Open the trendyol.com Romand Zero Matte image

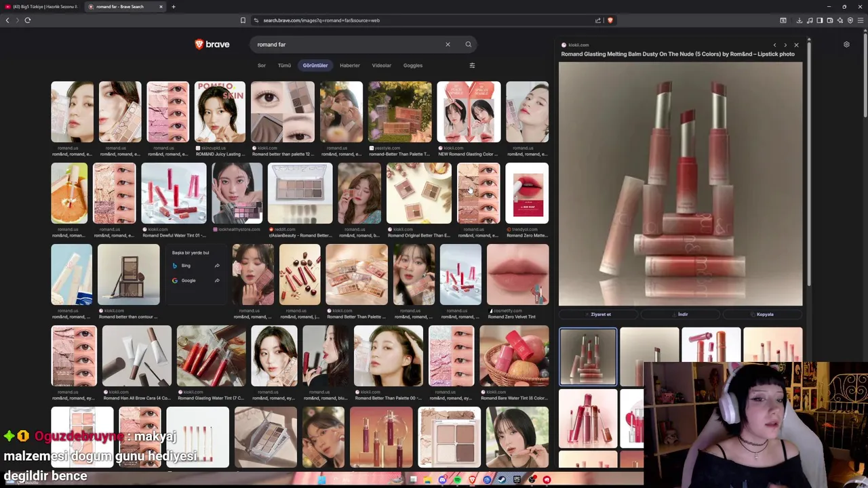click(x=527, y=193)
